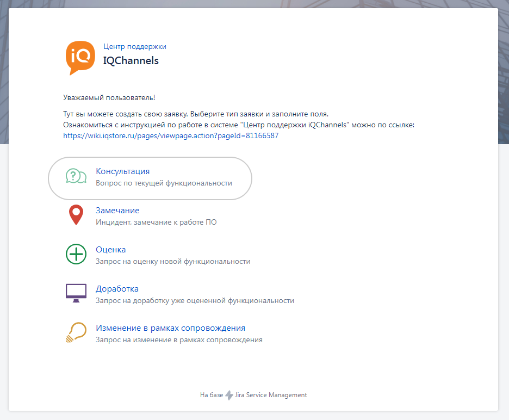This screenshot has height=420, width=509.
Task: Click the Консультация question-bubble icon
Action: click(x=76, y=176)
